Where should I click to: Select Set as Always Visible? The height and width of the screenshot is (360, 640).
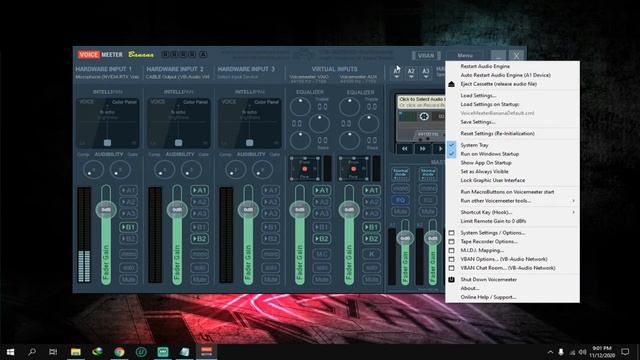484,172
